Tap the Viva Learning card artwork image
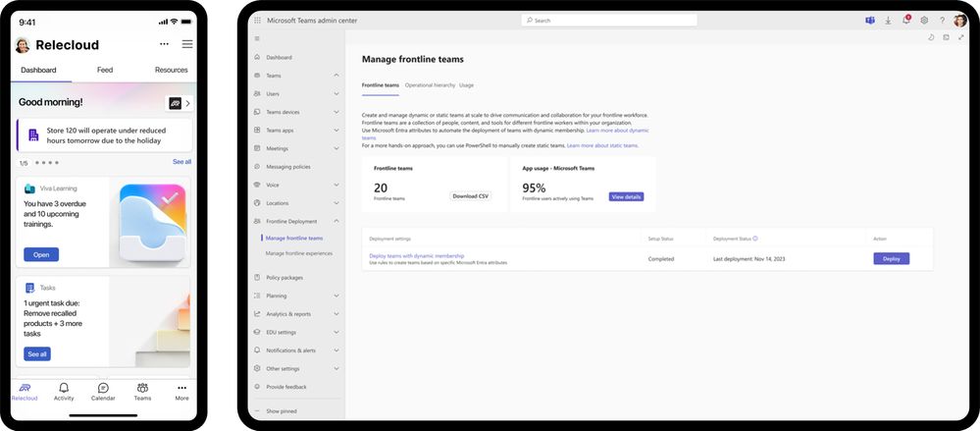The height and width of the screenshot is (431, 980). coord(152,222)
